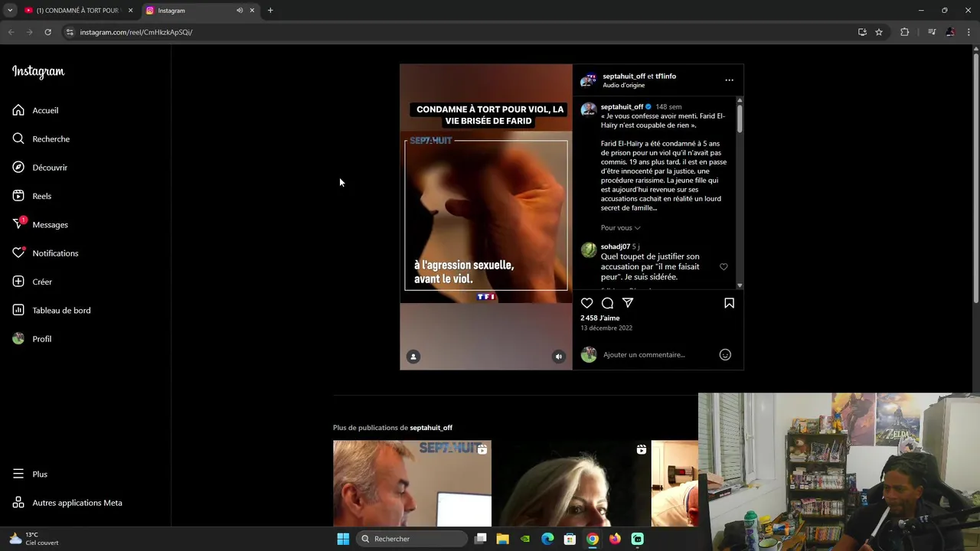Click the address bar URL
Image resolution: width=980 pixels, height=551 pixels.
click(136, 32)
